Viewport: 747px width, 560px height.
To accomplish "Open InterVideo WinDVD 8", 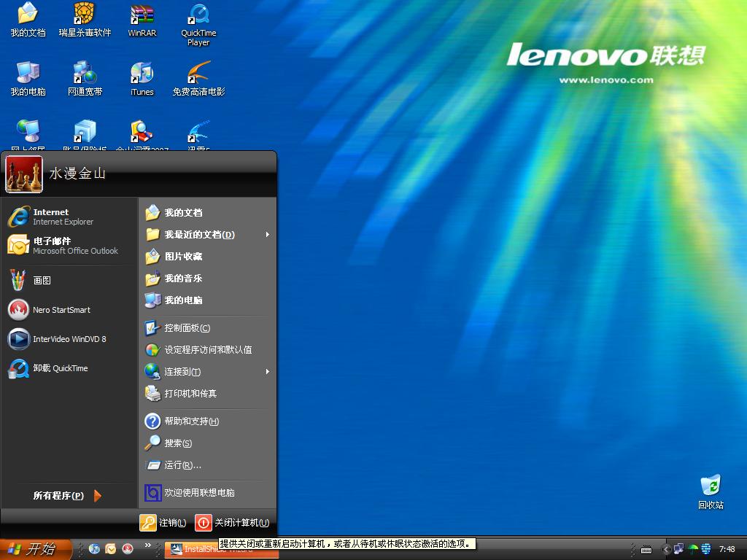I will tap(69, 339).
